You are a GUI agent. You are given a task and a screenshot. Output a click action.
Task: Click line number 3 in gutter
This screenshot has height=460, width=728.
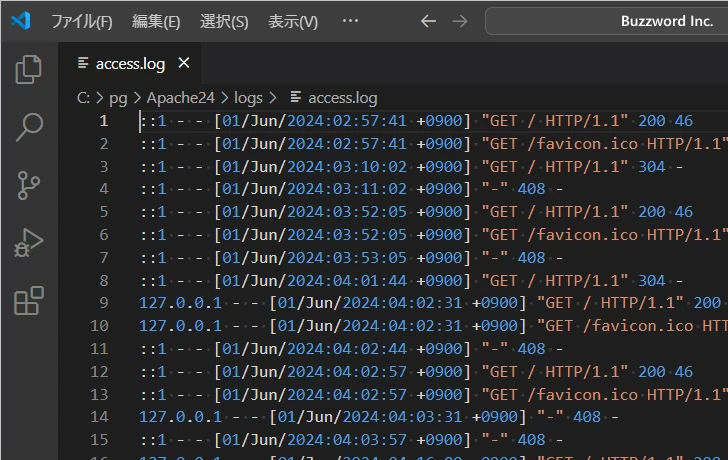tap(104, 167)
